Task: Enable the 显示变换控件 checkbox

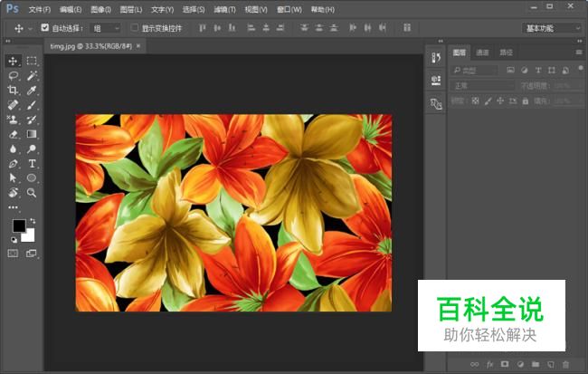Action: (x=135, y=28)
